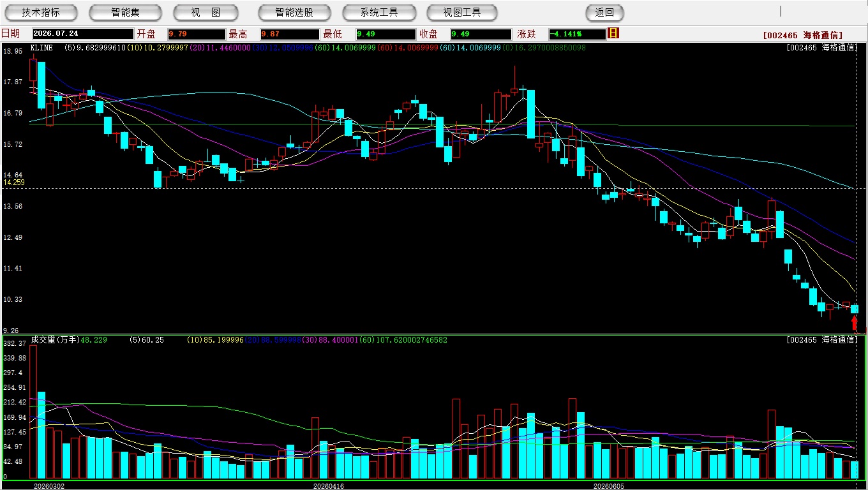Screen dimensions: 868x490
Task: Click the 视 图 button
Action: coord(206,12)
